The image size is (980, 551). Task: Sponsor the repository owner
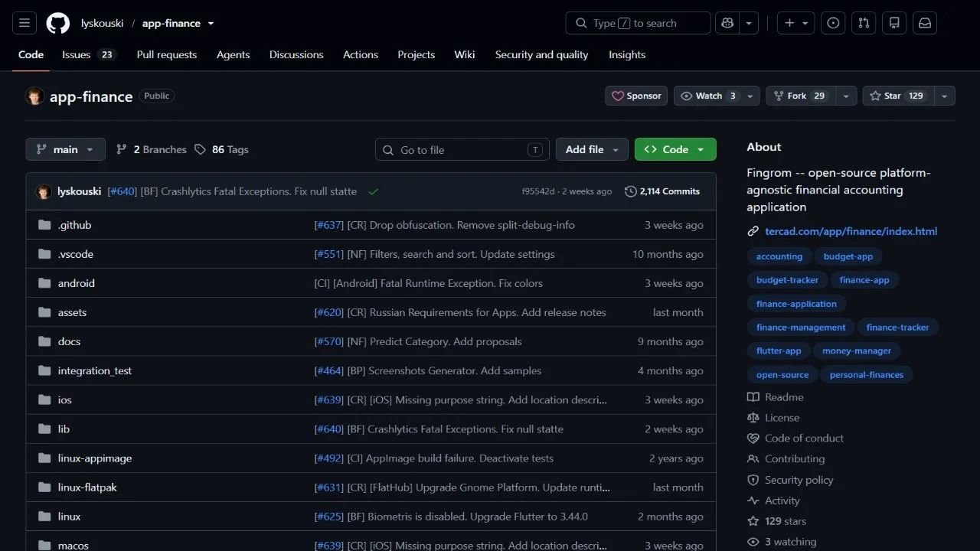[636, 96]
